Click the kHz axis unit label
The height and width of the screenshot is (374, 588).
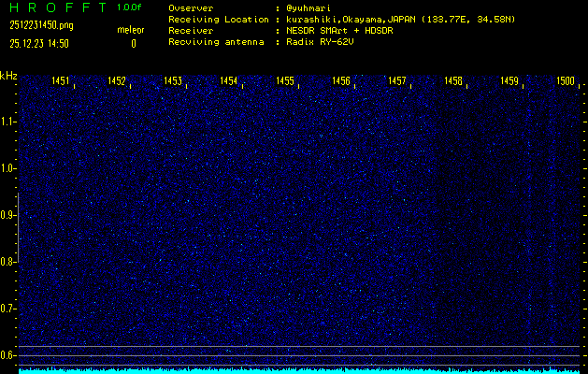(x=8, y=76)
